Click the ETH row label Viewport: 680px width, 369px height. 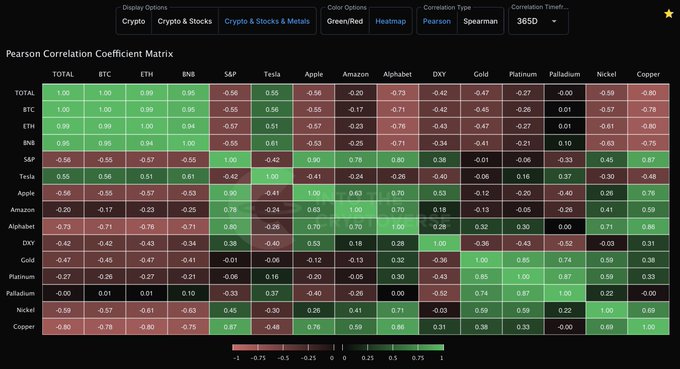(x=29, y=126)
